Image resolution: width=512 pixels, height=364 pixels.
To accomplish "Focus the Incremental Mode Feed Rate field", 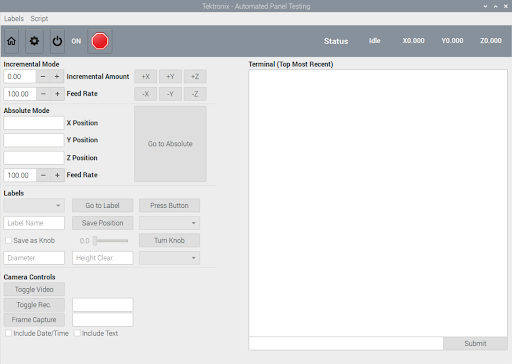I will point(20,94).
